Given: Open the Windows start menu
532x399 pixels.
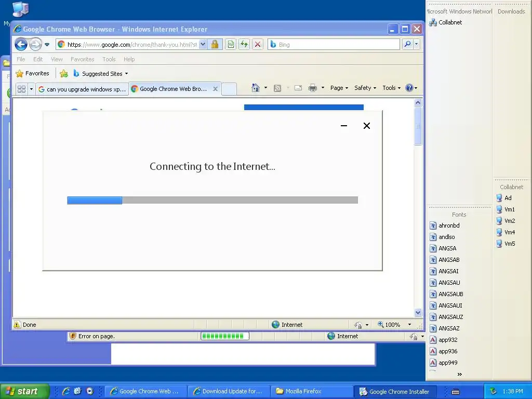Looking at the screenshot, I should [24, 391].
